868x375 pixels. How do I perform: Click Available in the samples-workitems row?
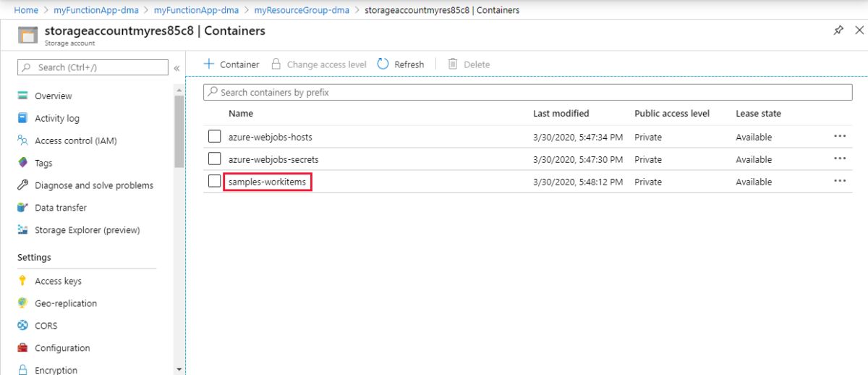click(754, 182)
